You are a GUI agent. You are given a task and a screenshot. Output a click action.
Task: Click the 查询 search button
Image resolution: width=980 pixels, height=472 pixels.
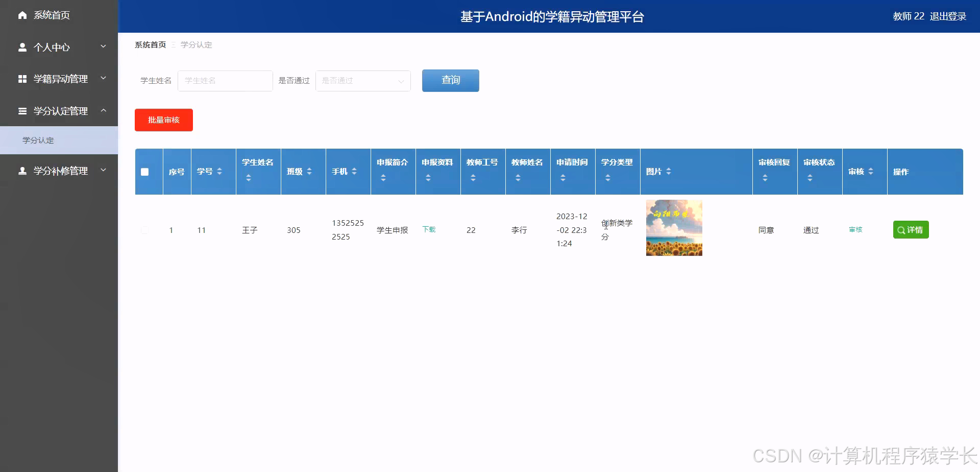click(450, 80)
